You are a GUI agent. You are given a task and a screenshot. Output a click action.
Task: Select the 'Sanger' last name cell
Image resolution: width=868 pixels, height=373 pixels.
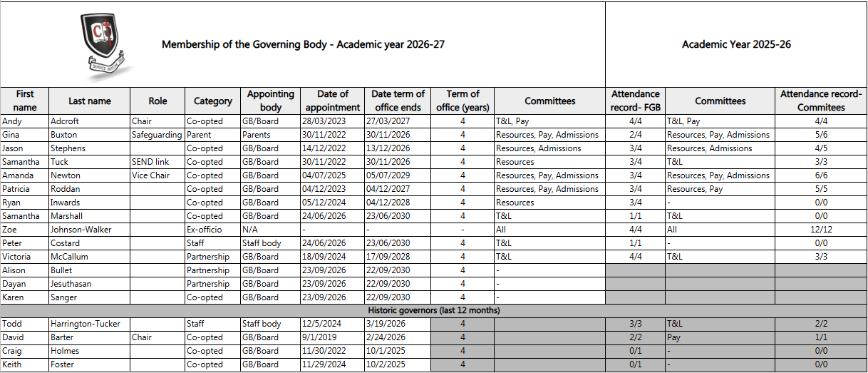point(90,297)
